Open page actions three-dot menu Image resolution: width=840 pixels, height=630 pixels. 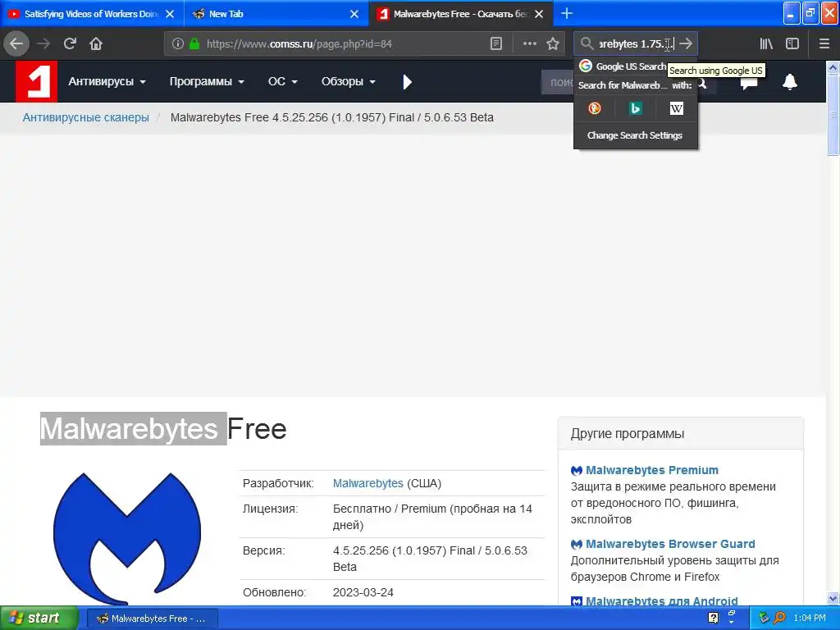[529, 43]
